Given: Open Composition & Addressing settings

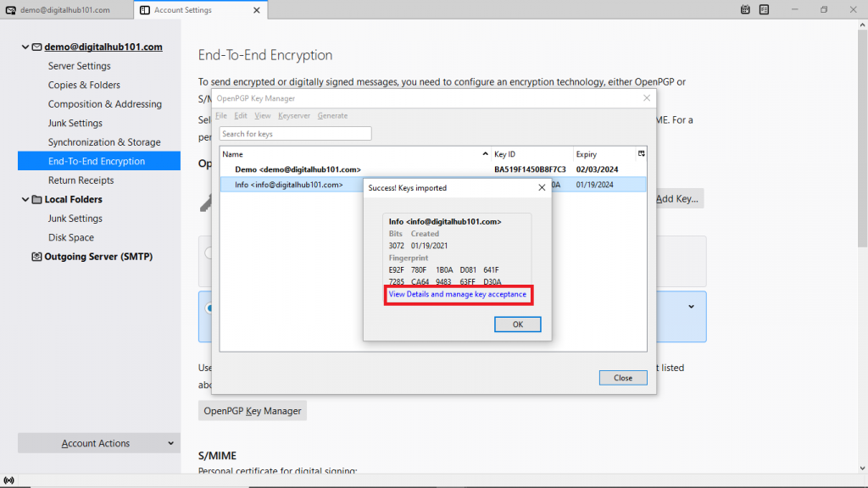Looking at the screenshot, I should coord(104,104).
